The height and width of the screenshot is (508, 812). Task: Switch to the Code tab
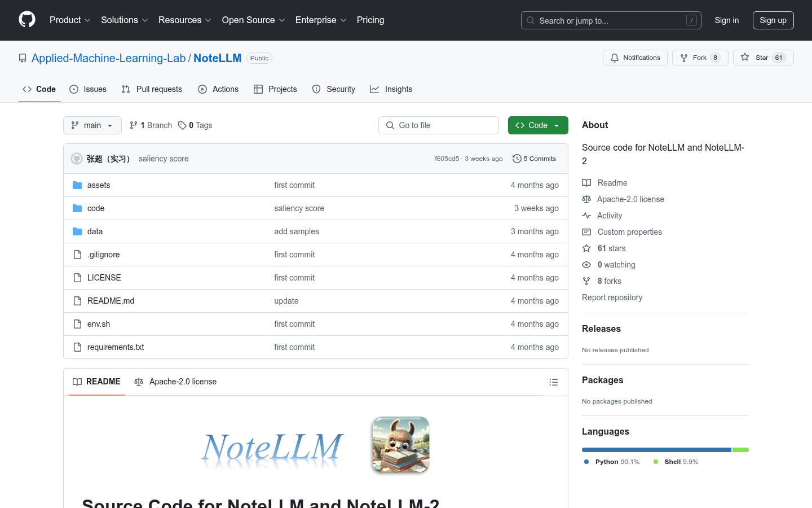point(39,89)
